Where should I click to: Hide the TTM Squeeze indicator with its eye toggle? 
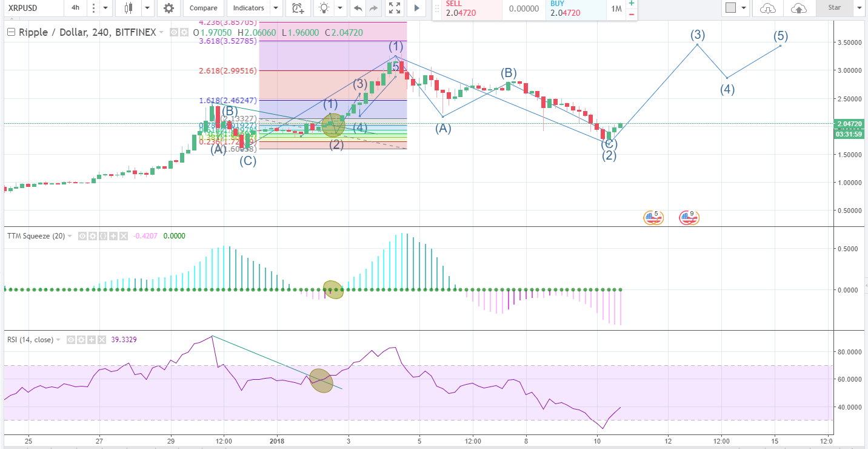coord(82,236)
